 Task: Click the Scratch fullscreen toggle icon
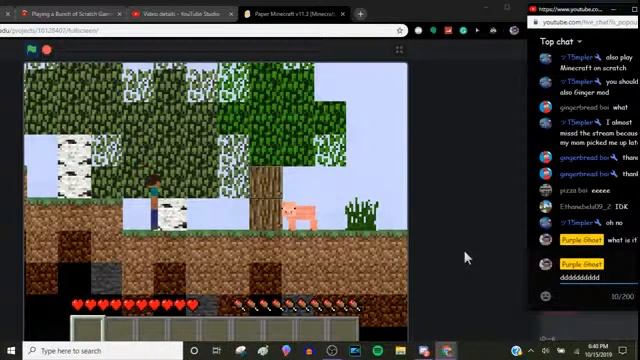pos(399,50)
